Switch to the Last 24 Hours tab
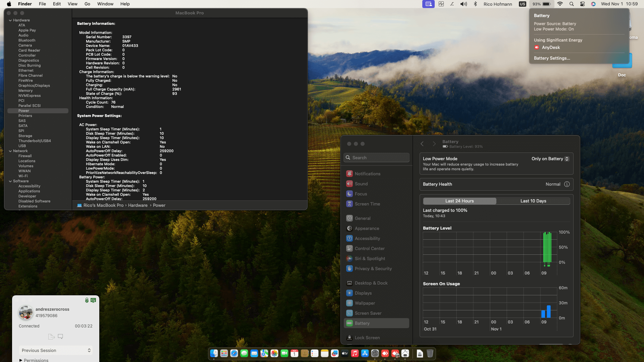 pyautogui.click(x=460, y=201)
